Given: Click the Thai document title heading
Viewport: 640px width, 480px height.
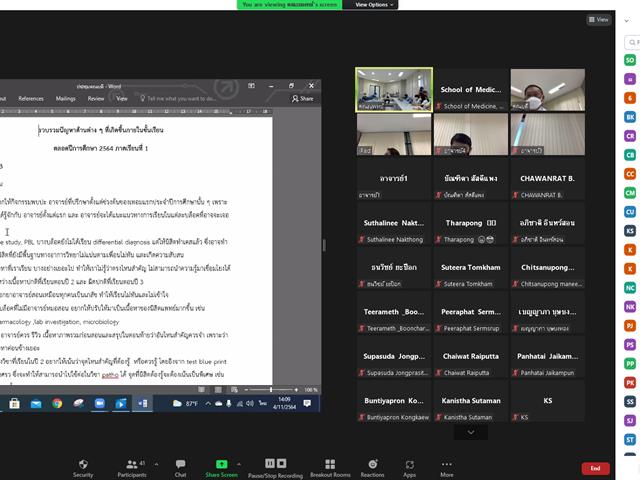Looking at the screenshot, I should click(100, 130).
